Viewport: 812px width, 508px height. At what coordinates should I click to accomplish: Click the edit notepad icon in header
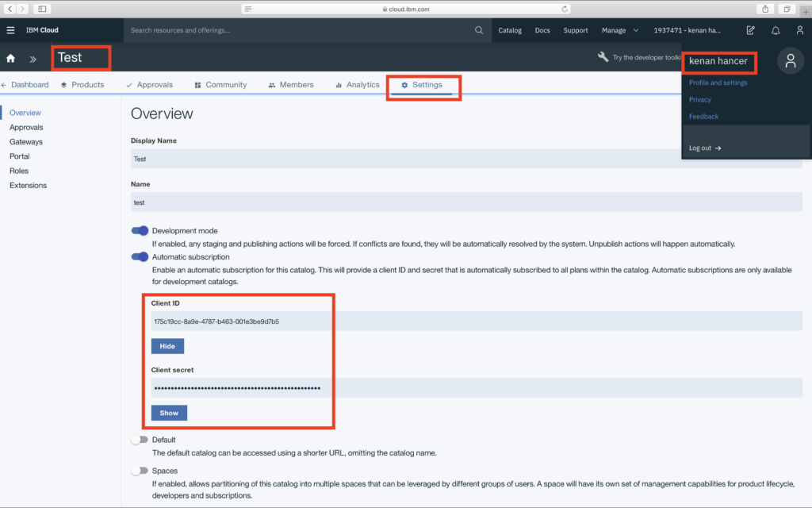750,30
